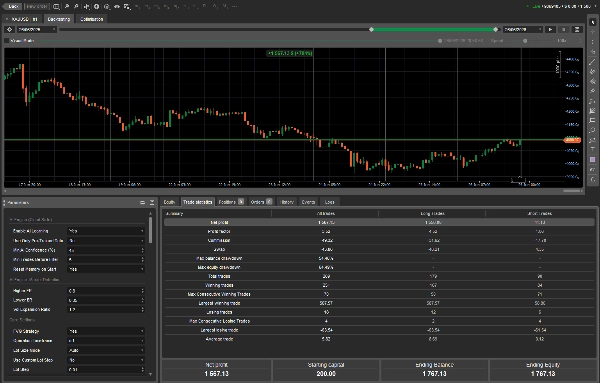Click the visual mode progress slider handle
Image resolution: width=600 pixels, height=383 pixels.
click(x=440, y=41)
